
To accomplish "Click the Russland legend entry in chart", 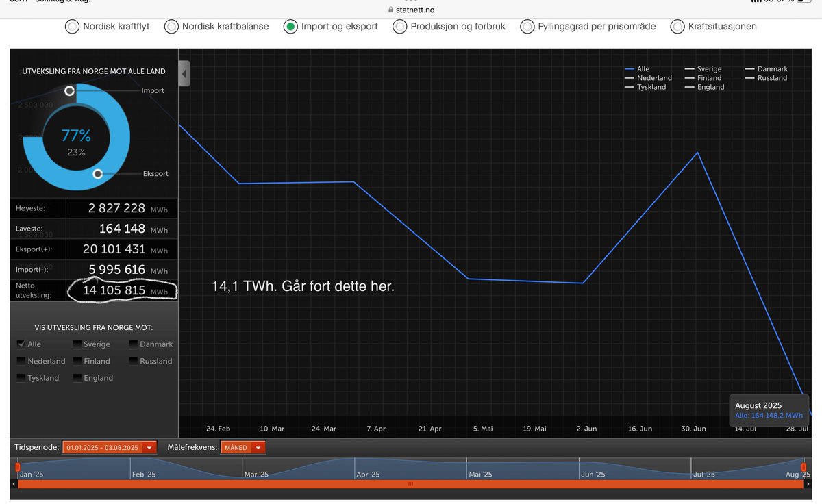I will (x=767, y=78).
